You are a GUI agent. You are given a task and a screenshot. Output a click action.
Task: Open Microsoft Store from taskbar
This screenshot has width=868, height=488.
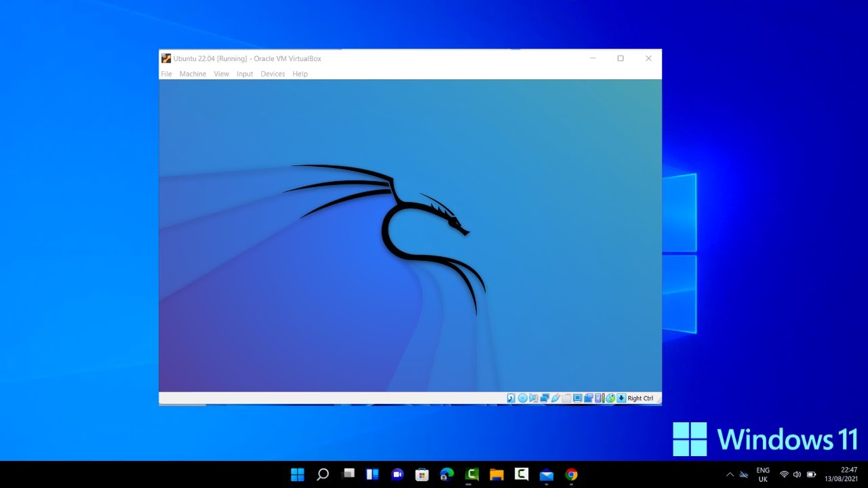pos(422,474)
